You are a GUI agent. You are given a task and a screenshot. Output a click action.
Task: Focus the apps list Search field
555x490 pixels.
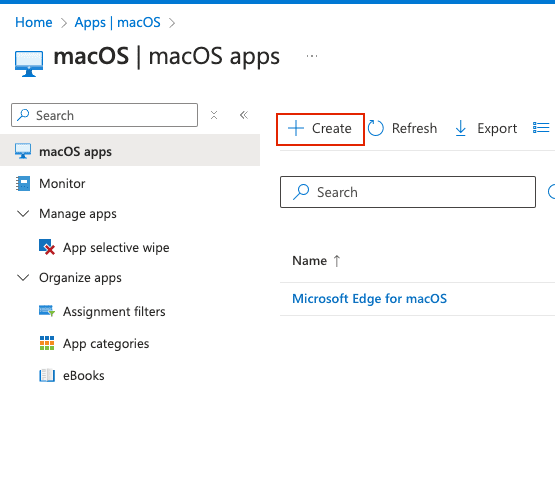coord(408,192)
